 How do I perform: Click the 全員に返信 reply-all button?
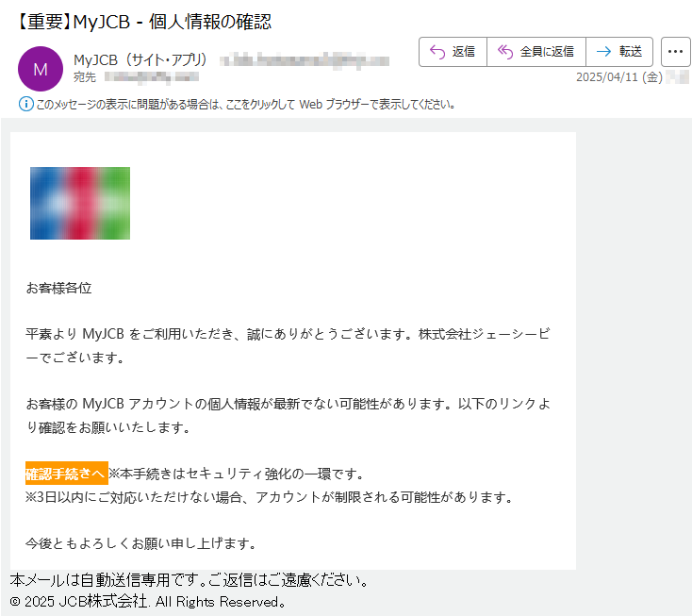(x=536, y=52)
